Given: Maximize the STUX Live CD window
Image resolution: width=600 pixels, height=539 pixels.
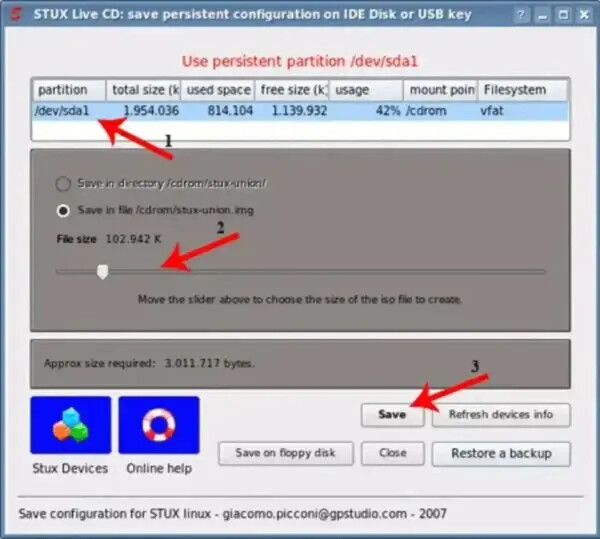Looking at the screenshot, I should (x=563, y=15).
